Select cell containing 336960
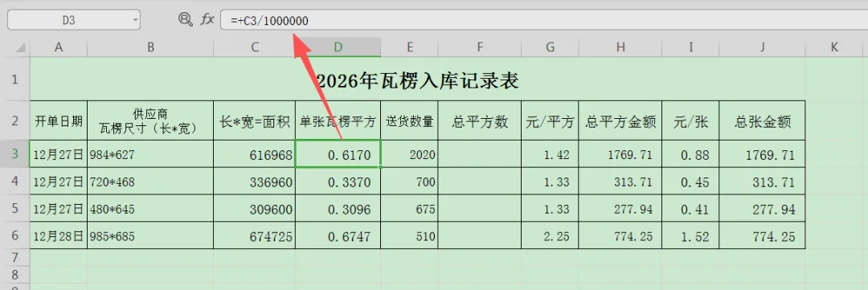The height and width of the screenshot is (290, 868). (255, 181)
